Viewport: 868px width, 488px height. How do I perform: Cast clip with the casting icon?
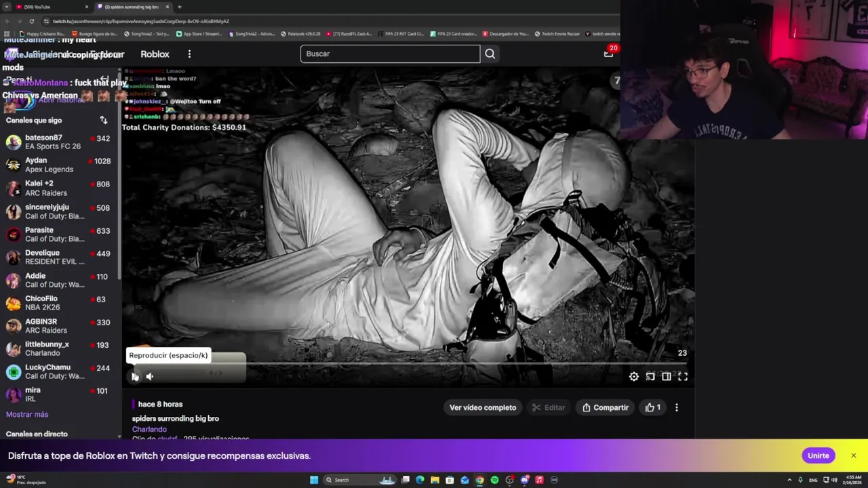(650, 377)
